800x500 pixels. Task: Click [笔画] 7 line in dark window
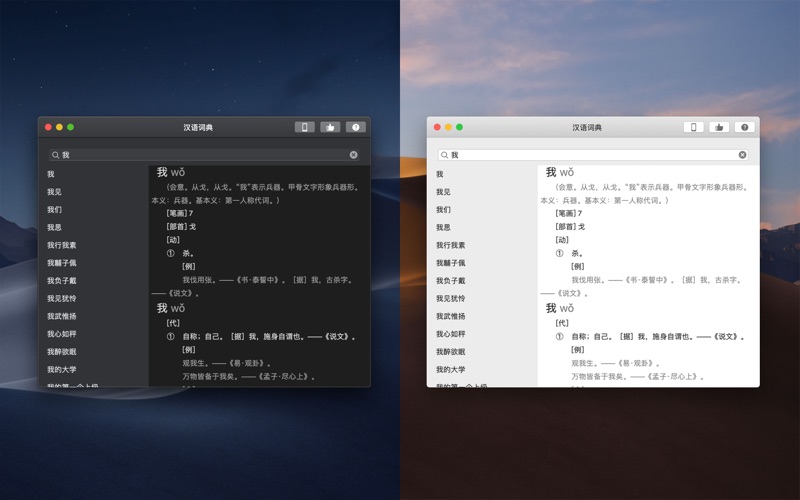coord(180,213)
